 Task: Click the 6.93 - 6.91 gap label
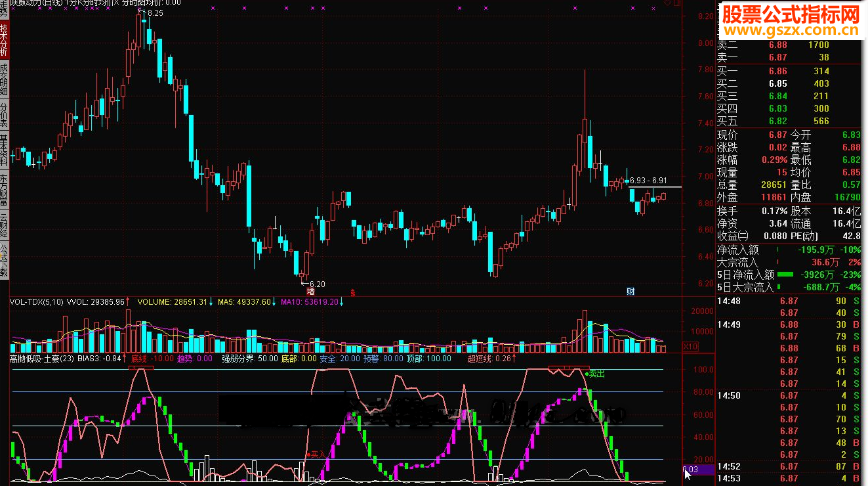649,180
